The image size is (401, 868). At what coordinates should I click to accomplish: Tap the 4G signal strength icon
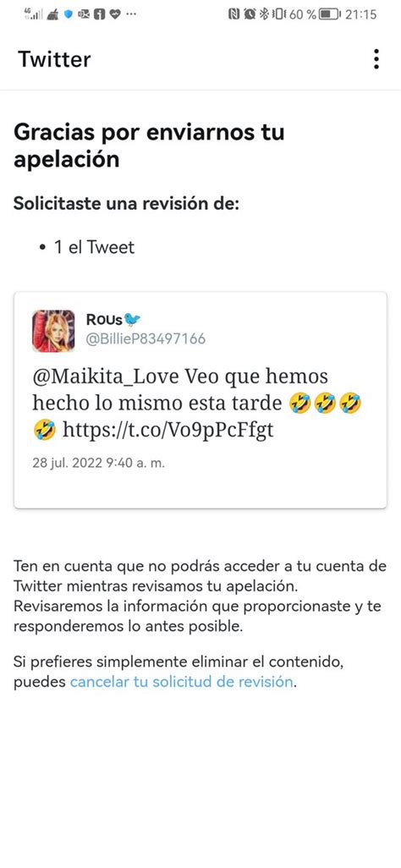pos(33,14)
